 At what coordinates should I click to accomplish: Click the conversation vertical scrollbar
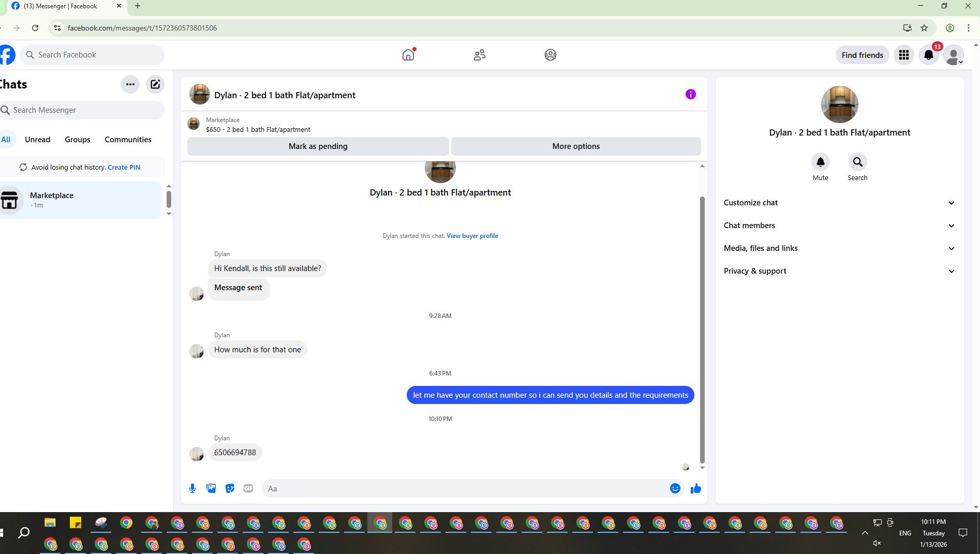click(702, 330)
